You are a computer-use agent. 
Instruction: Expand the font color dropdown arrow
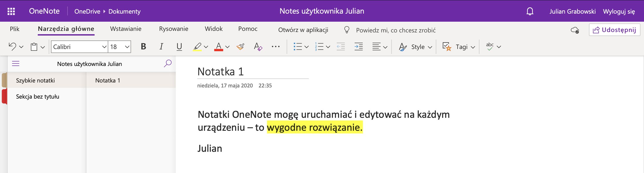pyautogui.click(x=227, y=47)
